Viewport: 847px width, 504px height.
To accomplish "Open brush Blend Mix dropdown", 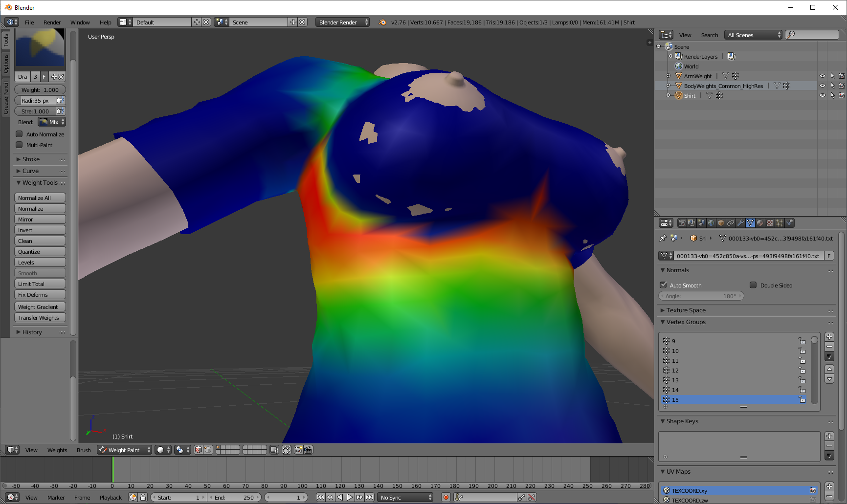I will coord(52,122).
